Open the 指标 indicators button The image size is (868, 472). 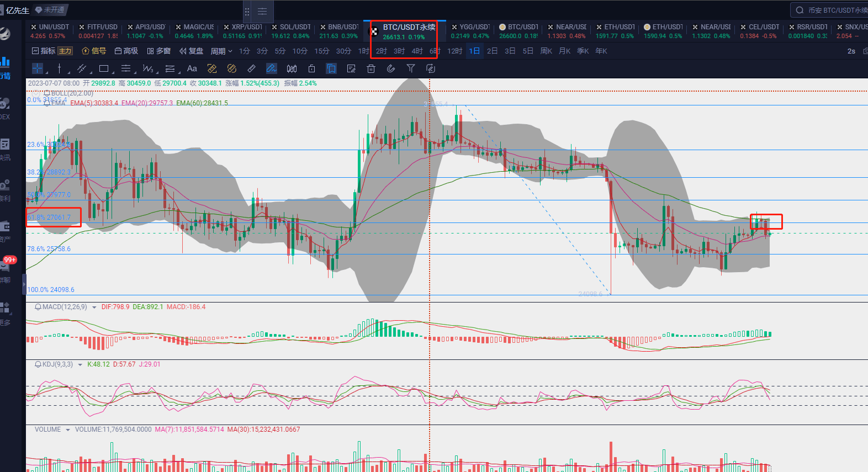point(44,51)
